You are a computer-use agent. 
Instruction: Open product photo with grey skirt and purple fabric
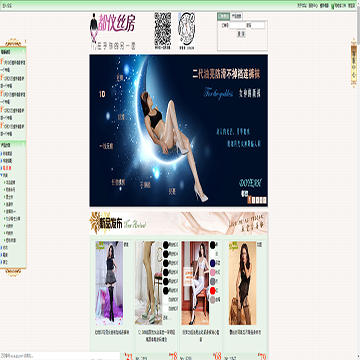pos(109,283)
